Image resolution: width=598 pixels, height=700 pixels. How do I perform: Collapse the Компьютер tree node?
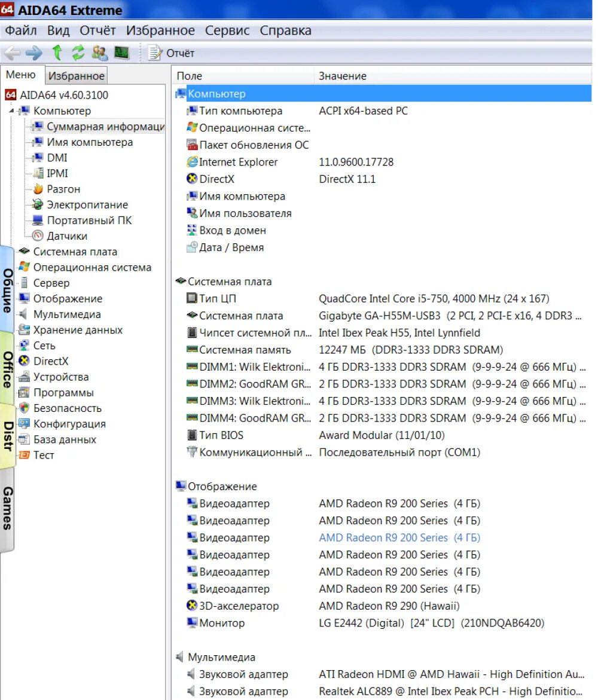11,111
